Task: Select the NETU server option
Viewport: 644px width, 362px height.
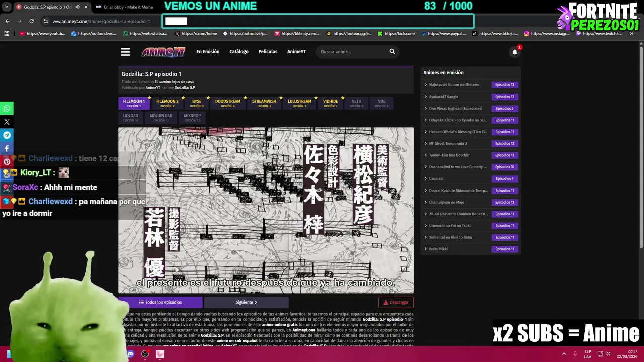Action: tap(356, 103)
